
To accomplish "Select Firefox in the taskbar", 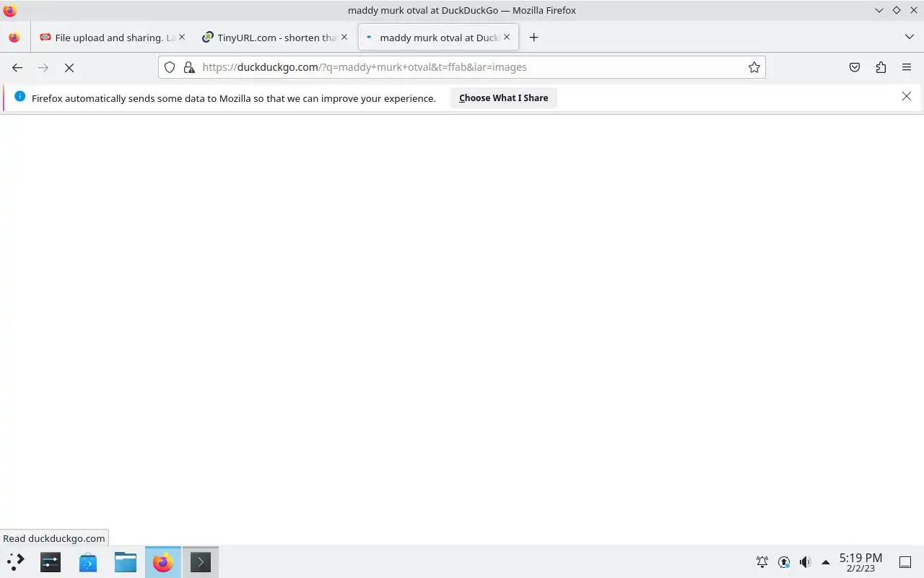I will 163,561.
